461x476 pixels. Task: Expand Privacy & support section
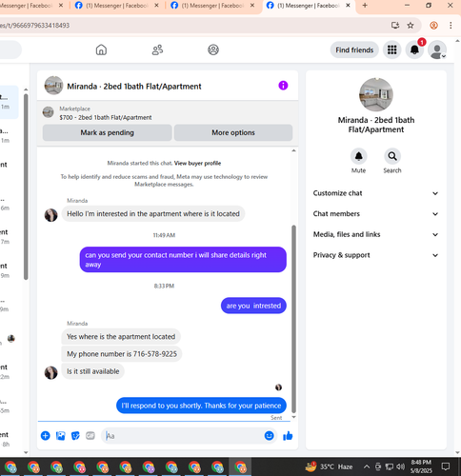tap(375, 255)
